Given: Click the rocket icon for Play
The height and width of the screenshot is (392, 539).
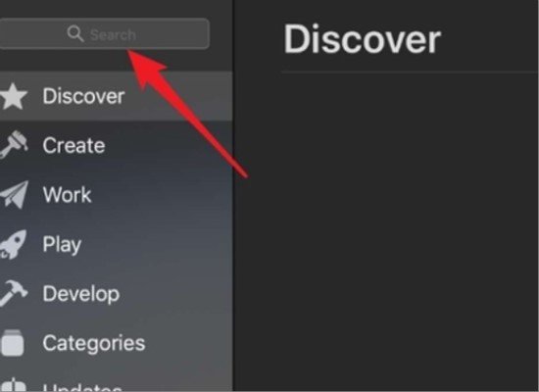Looking at the screenshot, I should (x=14, y=244).
